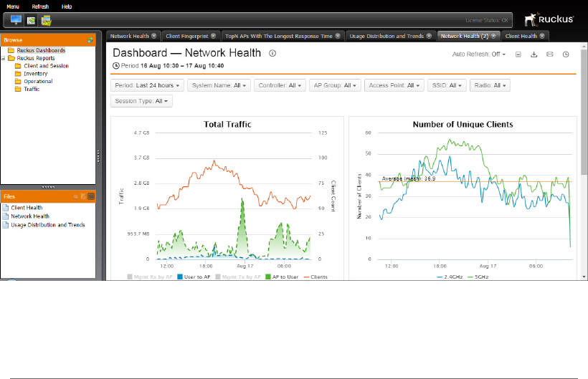The width and height of the screenshot is (588, 379).
Task: Close the Client Health tab
Action: 542,36
